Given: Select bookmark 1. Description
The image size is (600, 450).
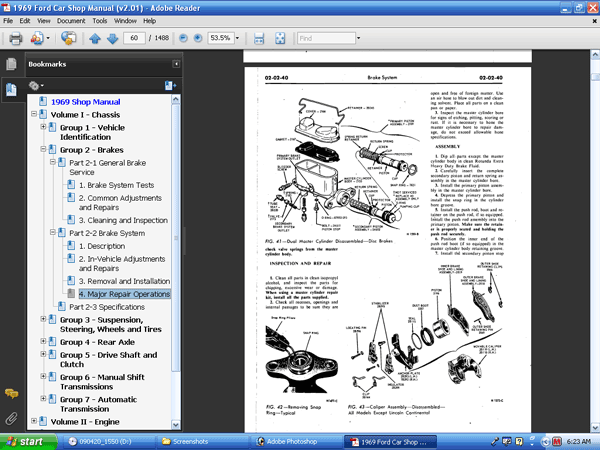Looking at the screenshot, I should pyautogui.click(x=102, y=246).
